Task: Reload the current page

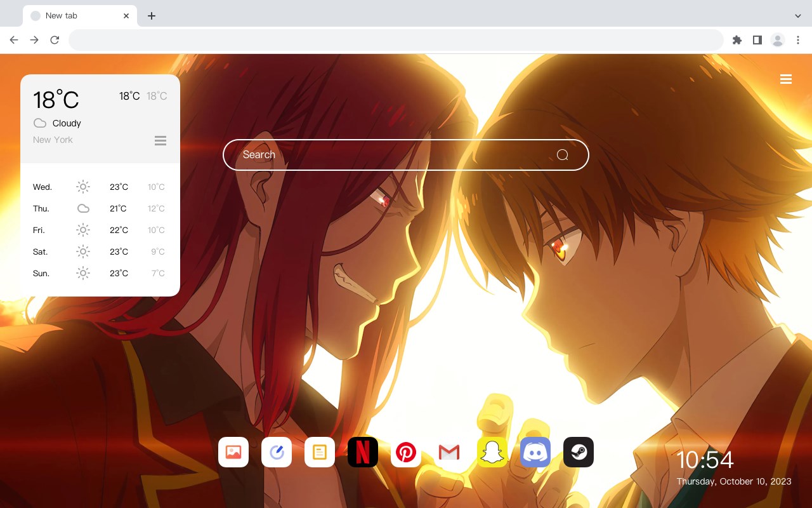Action: [55, 40]
